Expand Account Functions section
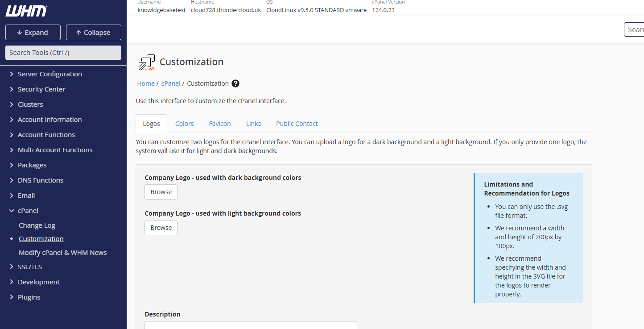This screenshot has height=329, width=644. 46,135
